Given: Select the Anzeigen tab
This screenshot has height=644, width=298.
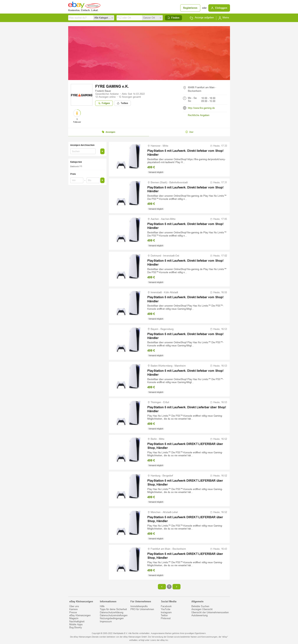Looking at the screenshot, I should click(x=108, y=132).
